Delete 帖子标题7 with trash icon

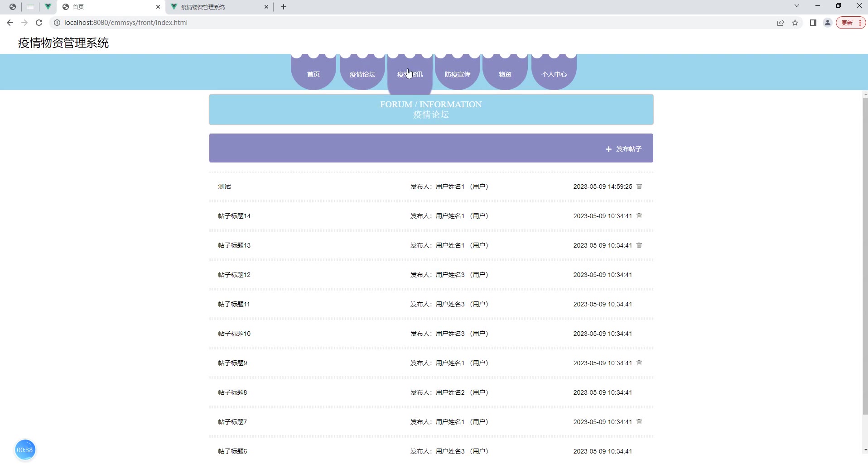639,422
